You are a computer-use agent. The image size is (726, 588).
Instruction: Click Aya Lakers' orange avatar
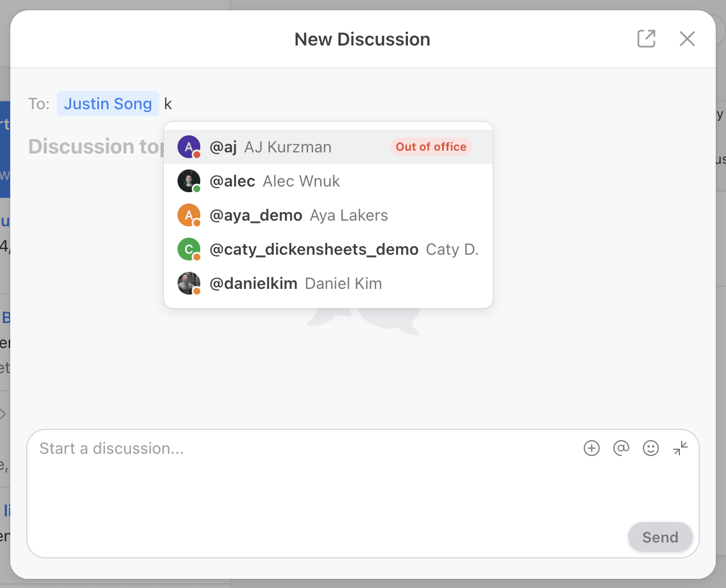[x=189, y=215]
